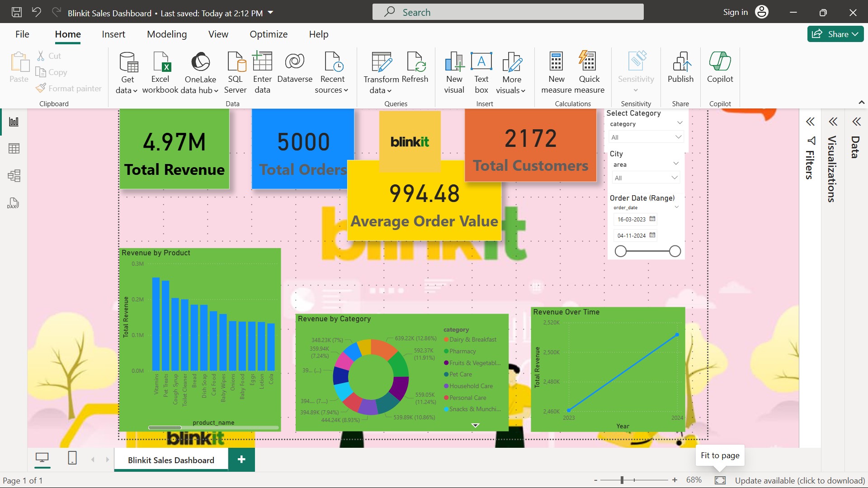868x488 pixels.
Task: Switch to desktop layout view
Action: click(x=42, y=458)
